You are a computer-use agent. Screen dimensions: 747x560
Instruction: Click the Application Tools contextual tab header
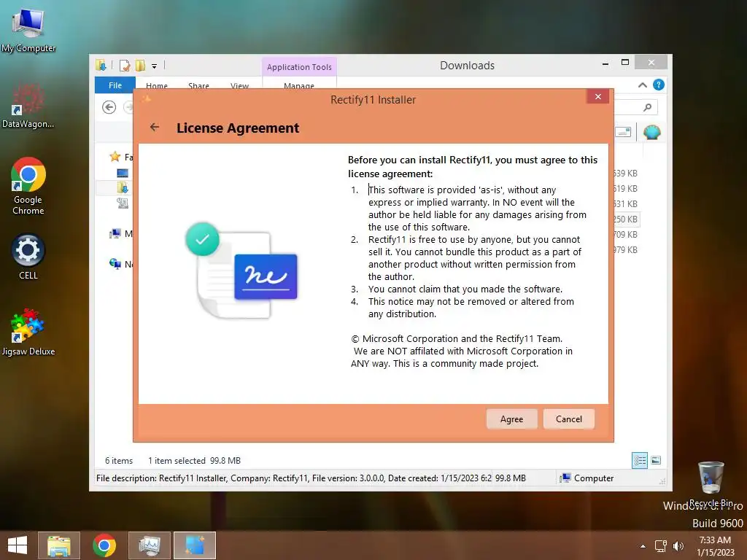click(299, 67)
